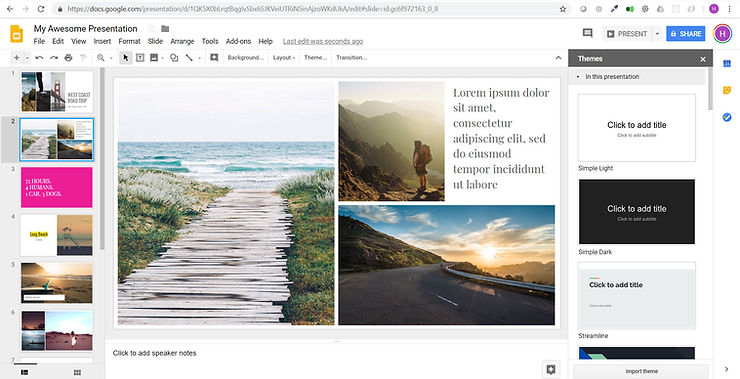Click 'Last edit was seconds ago' link
Image resolution: width=740 pixels, height=379 pixels.
click(323, 42)
